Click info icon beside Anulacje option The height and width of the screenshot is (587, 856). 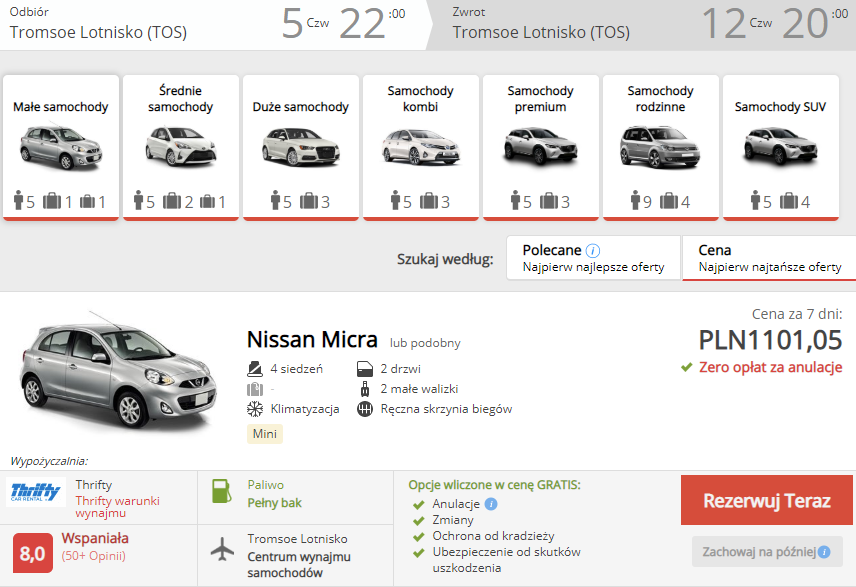click(x=490, y=504)
